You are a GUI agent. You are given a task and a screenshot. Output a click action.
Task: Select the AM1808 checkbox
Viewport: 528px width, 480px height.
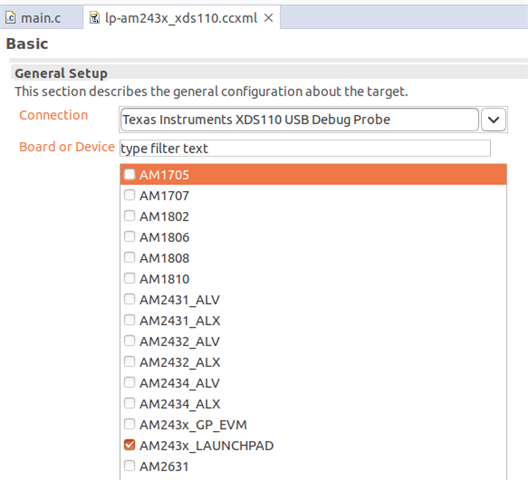pyautogui.click(x=130, y=258)
